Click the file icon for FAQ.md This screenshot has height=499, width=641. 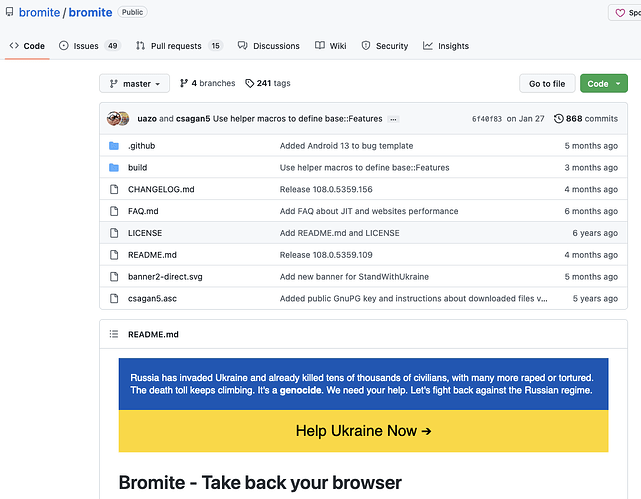(114, 211)
